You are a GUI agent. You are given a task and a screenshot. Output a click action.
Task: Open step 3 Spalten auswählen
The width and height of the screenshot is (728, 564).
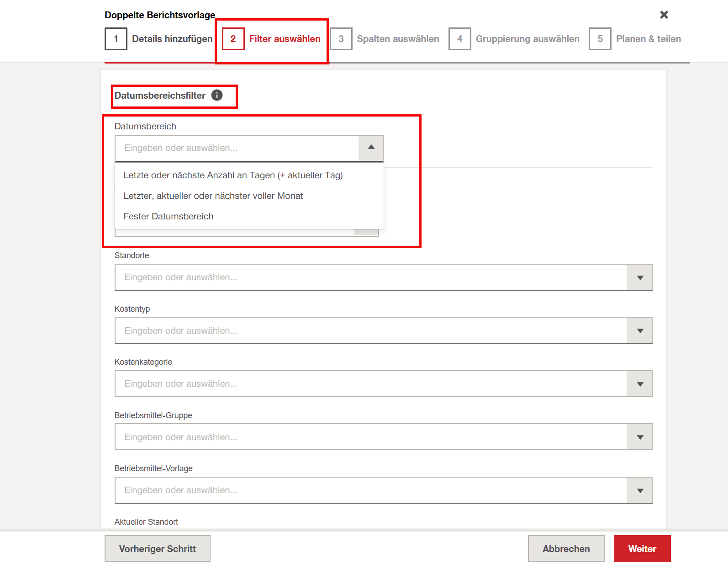(385, 39)
